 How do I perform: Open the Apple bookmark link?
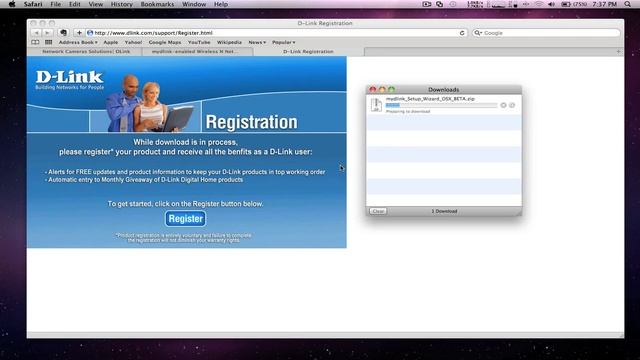[x=111, y=42]
